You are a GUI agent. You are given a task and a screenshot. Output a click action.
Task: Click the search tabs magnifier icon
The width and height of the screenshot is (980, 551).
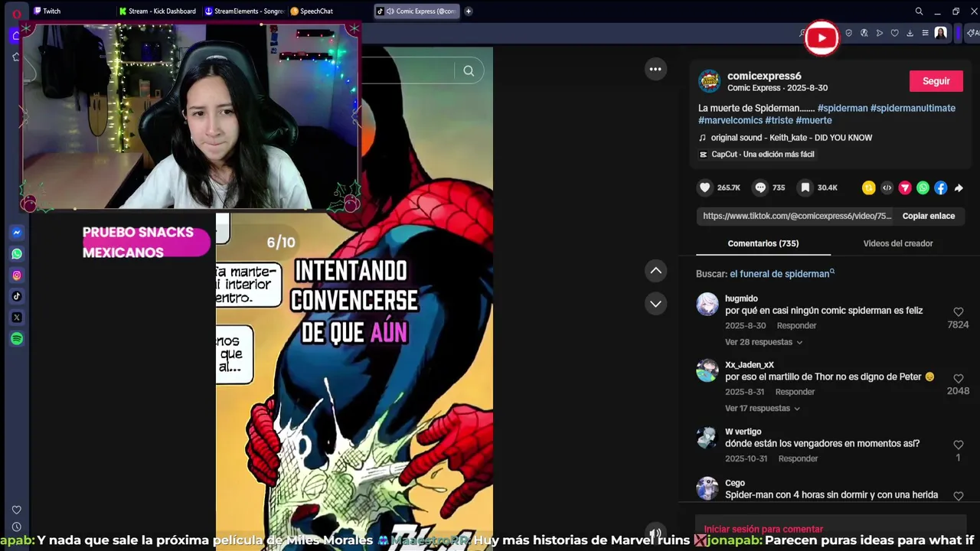[919, 11]
